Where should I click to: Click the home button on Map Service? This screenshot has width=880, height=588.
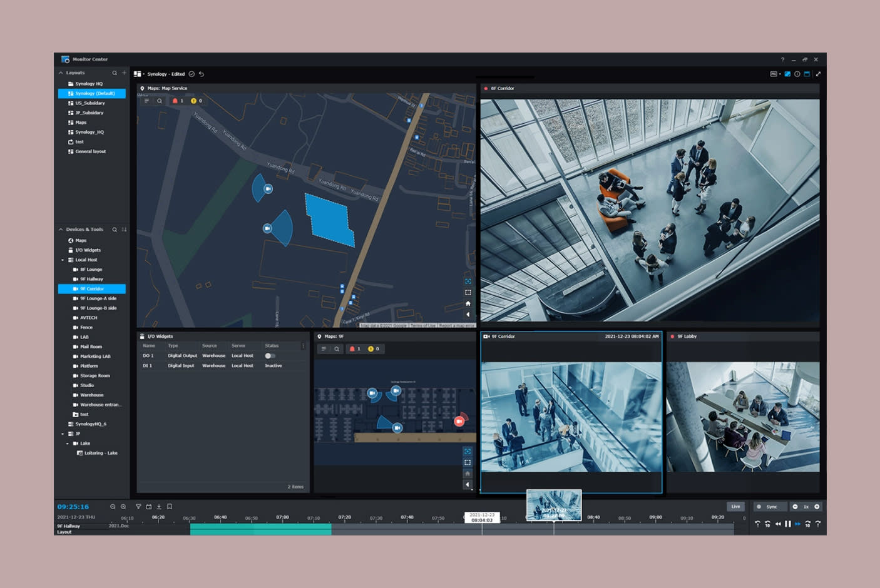point(468,303)
